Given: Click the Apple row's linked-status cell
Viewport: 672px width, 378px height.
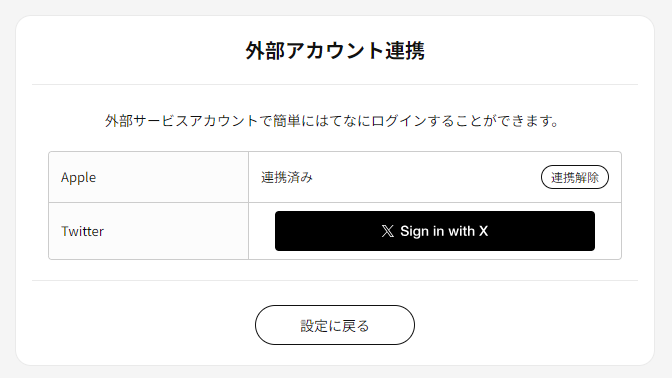Looking at the screenshot, I should tap(435, 177).
